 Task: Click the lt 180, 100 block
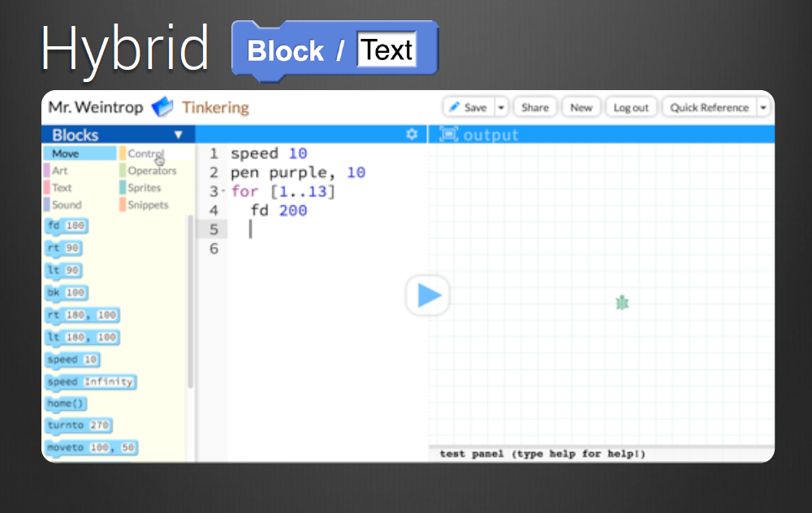82,337
